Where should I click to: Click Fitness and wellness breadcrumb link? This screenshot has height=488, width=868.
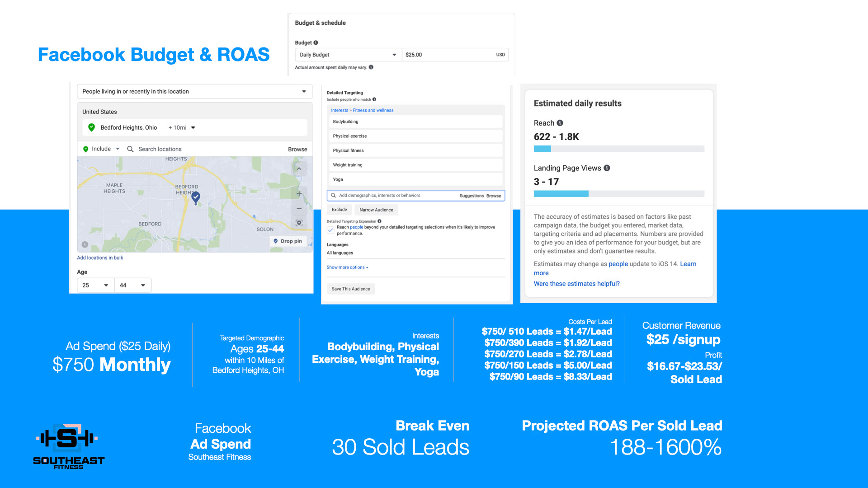pos(373,110)
